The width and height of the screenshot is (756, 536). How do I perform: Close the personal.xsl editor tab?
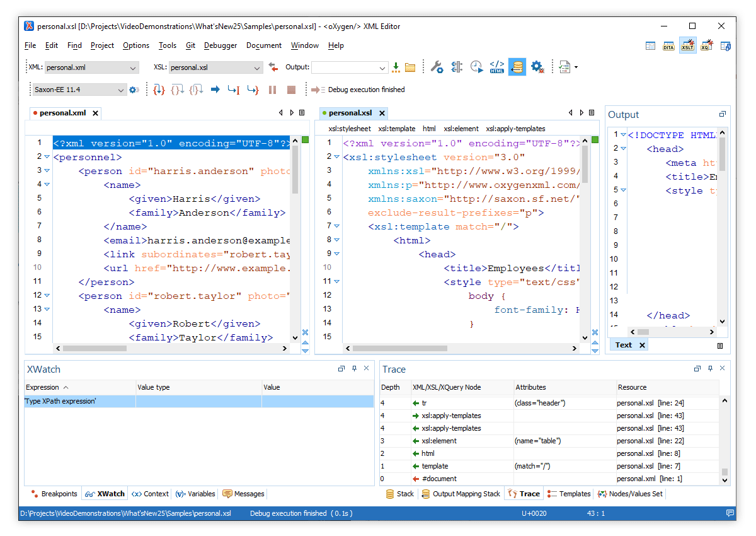coord(382,114)
